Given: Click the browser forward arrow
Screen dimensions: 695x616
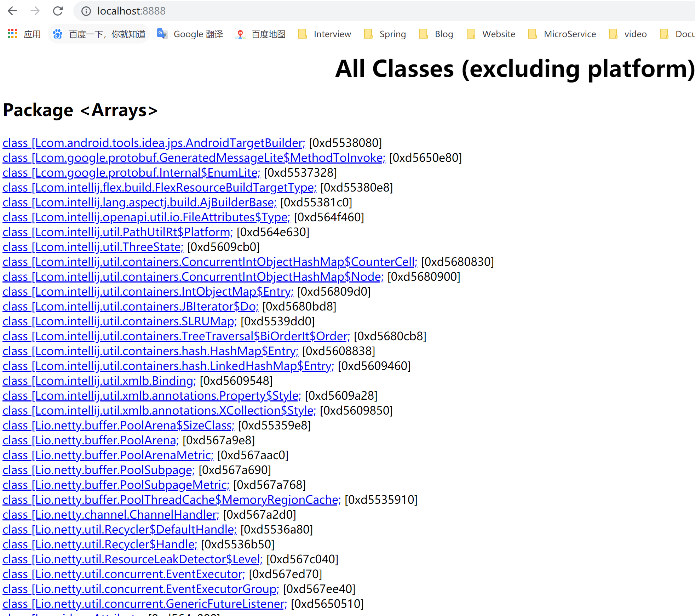Looking at the screenshot, I should coord(35,11).
